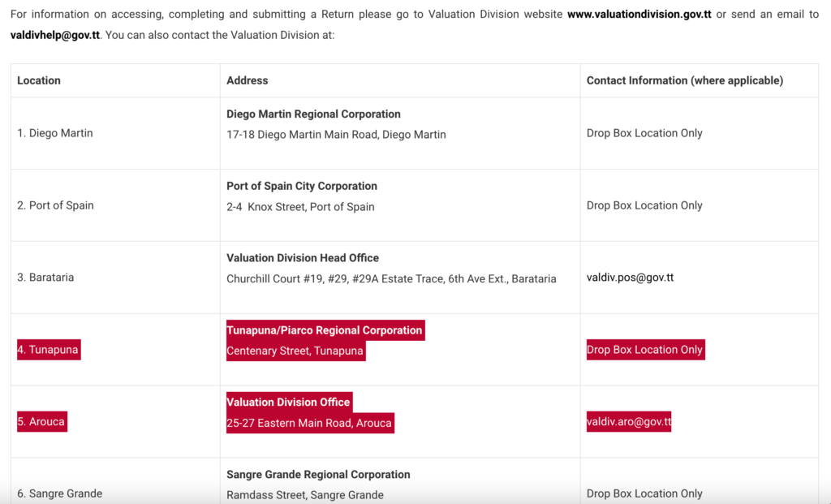Click the Address column header

248,80
